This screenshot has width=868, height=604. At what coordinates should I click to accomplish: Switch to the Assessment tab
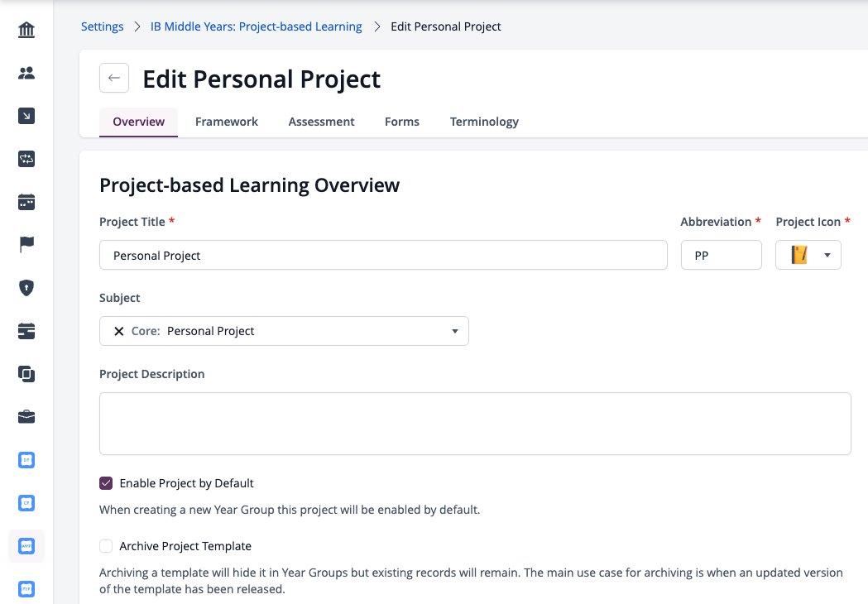[321, 122]
